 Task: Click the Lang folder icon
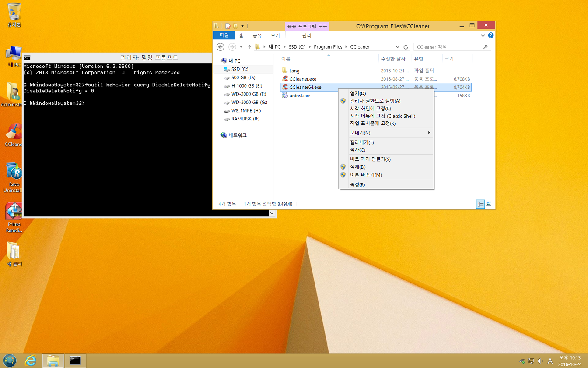click(285, 71)
